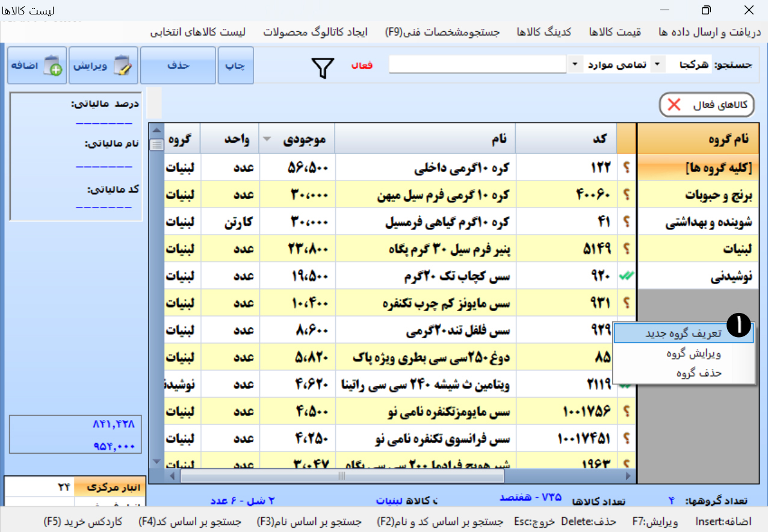Remove the کالاهای فعال filter with its red X

coord(674,105)
